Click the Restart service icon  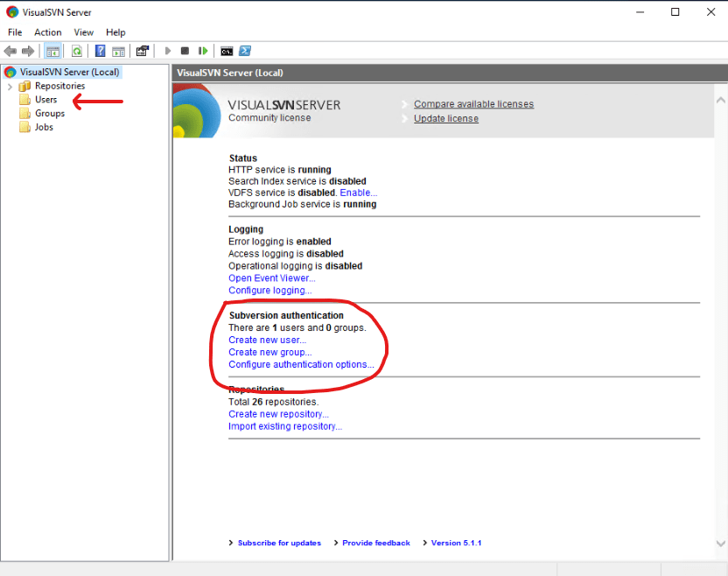[x=203, y=51]
